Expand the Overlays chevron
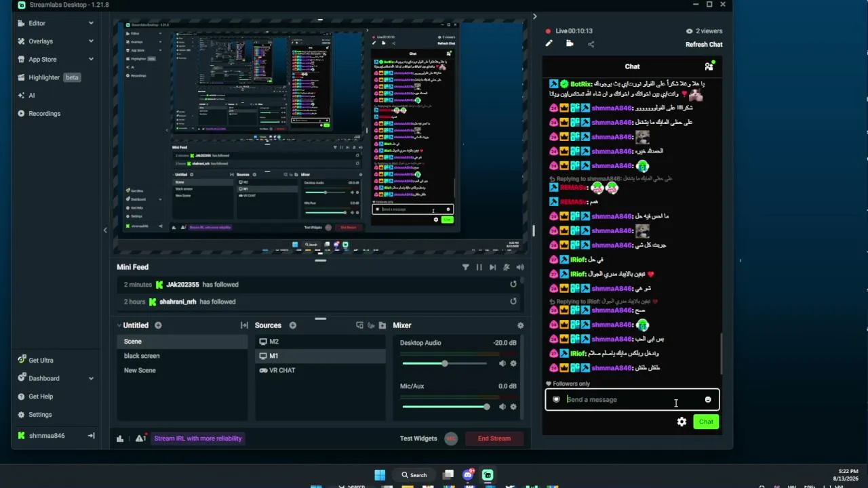868x488 pixels. 91,41
